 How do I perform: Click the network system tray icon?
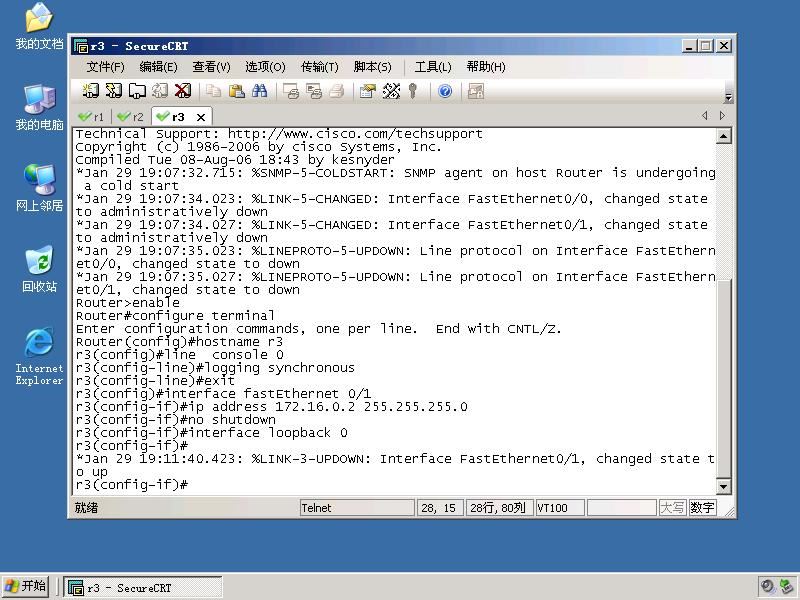[786, 586]
